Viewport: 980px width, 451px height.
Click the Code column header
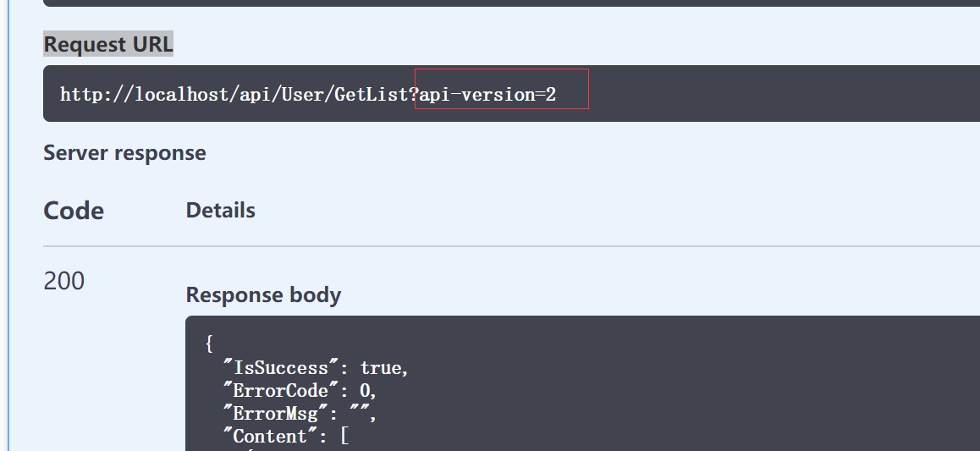pos(74,211)
